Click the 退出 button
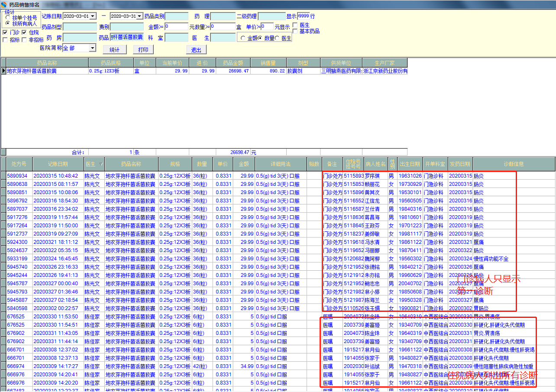 [197, 50]
